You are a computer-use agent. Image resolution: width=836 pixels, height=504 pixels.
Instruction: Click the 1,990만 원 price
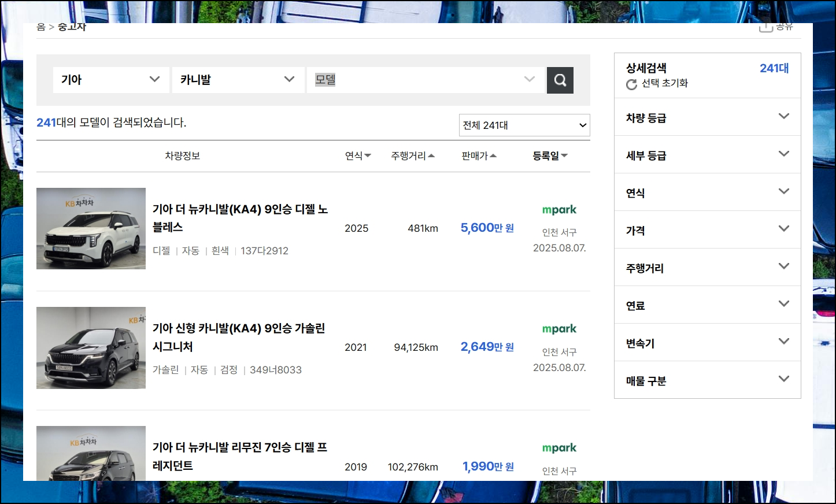click(x=488, y=466)
